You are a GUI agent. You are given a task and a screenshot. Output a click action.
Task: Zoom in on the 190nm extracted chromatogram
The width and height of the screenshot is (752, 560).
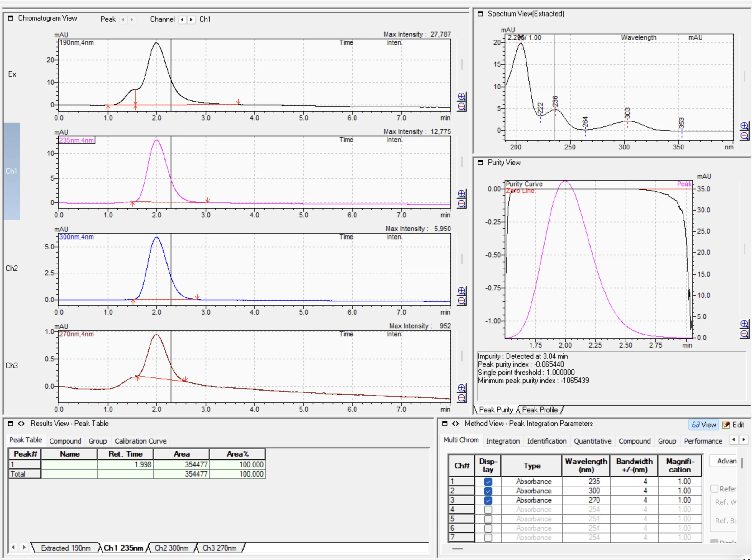pos(461,96)
